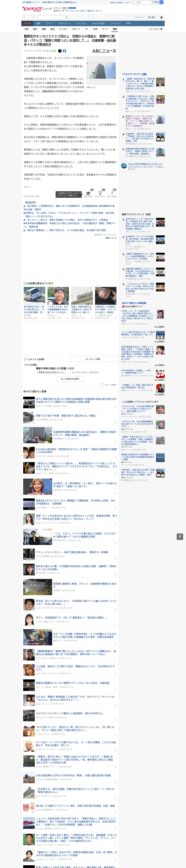Open 購入履歴
The height and width of the screenshot is (868, 186).
click(x=152, y=18)
